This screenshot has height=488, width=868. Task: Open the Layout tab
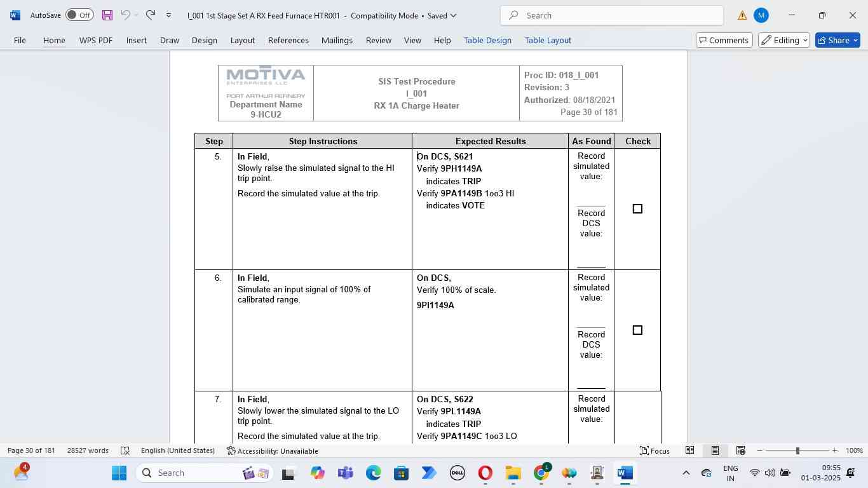tap(242, 40)
